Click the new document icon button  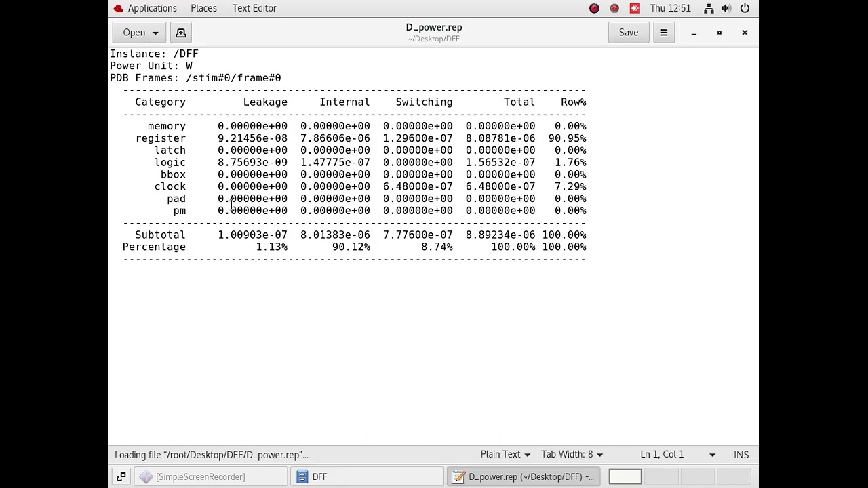180,33
